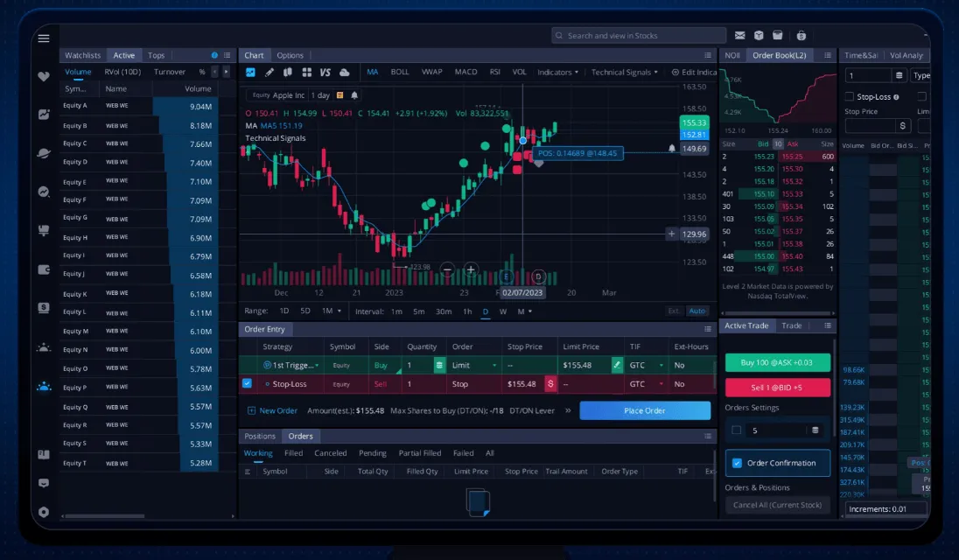This screenshot has height=560, width=959.
Task: Open the 1M range dropdown
Action: tap(332, 311)
